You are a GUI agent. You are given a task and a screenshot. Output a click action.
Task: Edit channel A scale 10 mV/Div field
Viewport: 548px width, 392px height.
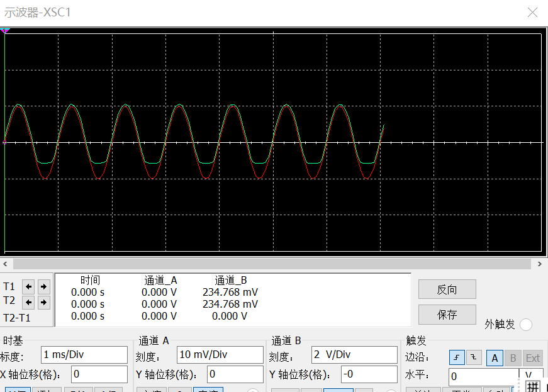220,355
